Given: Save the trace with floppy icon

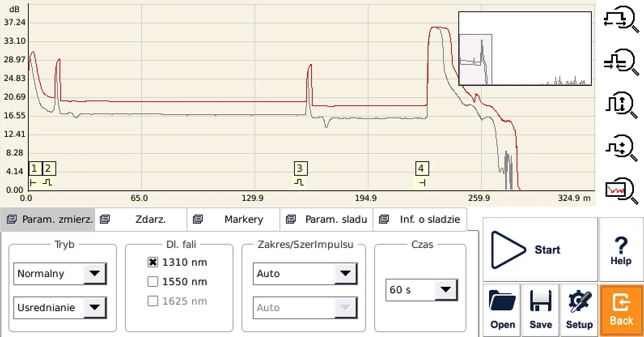Looking at the screenshot, I should 540,310.
